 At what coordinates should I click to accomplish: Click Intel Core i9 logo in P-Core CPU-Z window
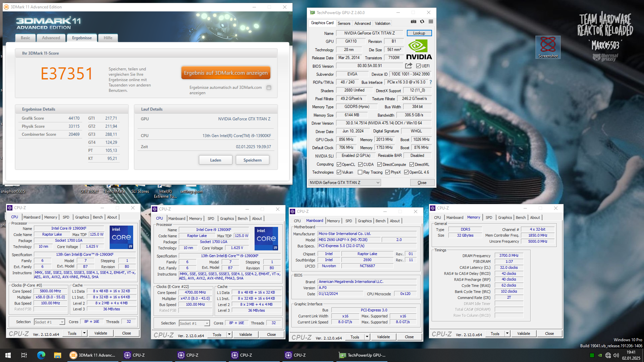pyautogui.click(x=121, y=237)
